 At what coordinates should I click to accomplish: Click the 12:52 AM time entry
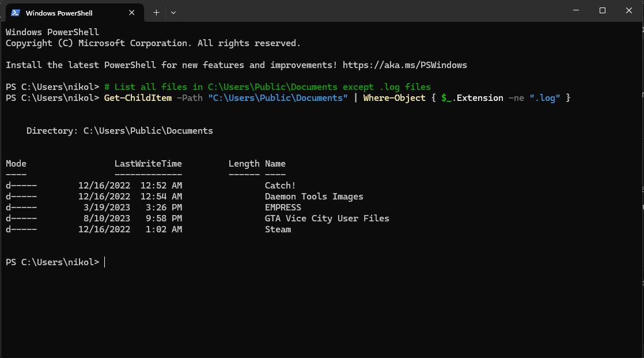coord(161,186)
